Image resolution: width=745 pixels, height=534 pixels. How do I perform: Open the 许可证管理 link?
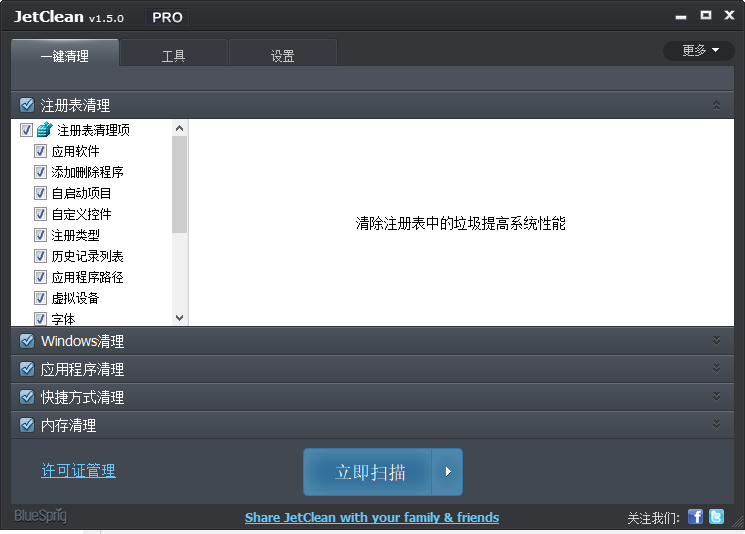pos(78,470)
